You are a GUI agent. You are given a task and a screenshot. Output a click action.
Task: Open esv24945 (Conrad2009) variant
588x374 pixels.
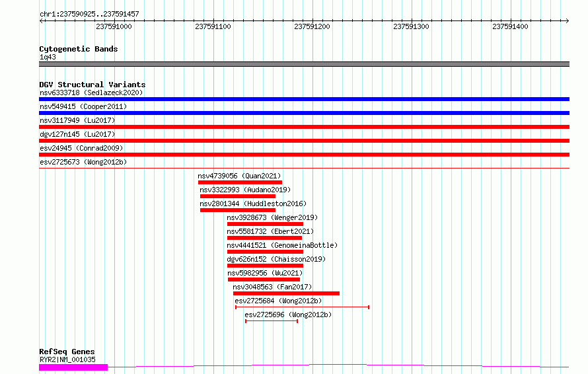click(81, 148)
